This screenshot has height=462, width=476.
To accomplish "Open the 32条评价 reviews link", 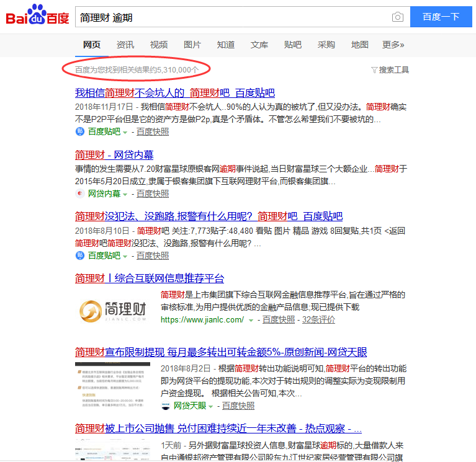I will (318, 320).
